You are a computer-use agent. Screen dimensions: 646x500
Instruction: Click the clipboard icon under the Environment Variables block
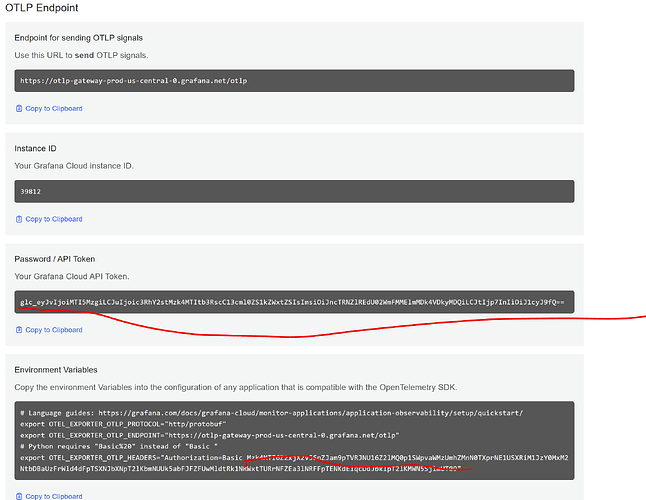(x=19, y=496)
